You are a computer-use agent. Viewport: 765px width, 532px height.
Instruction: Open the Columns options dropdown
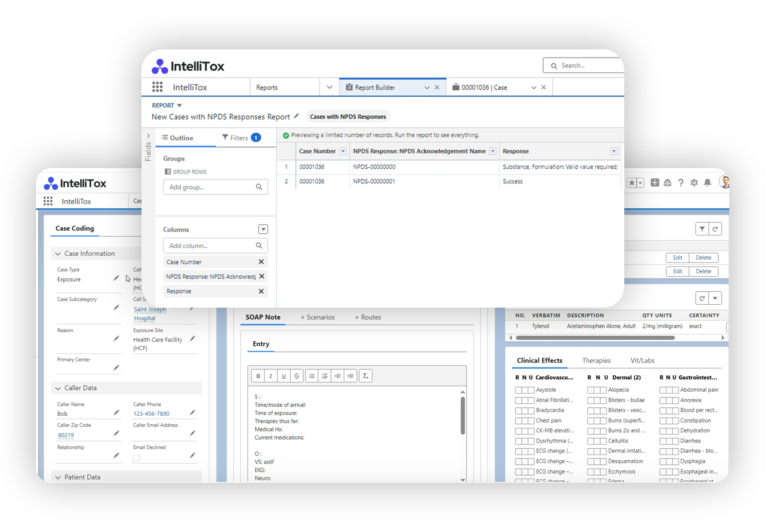click(263, 229)
